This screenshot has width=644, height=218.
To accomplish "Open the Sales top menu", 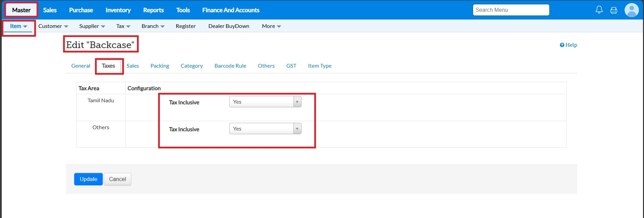I will point(50,10).
